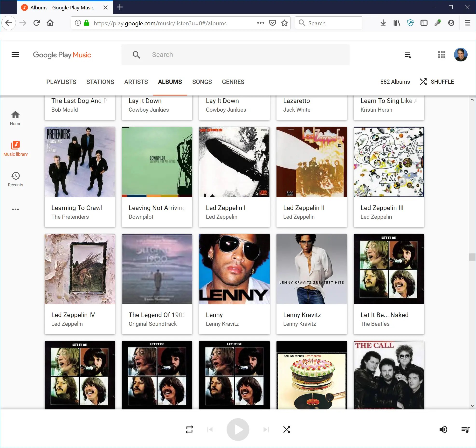The image size is (476, 448).
Task: Open the Google apps grid
Action: pos(442,55)
